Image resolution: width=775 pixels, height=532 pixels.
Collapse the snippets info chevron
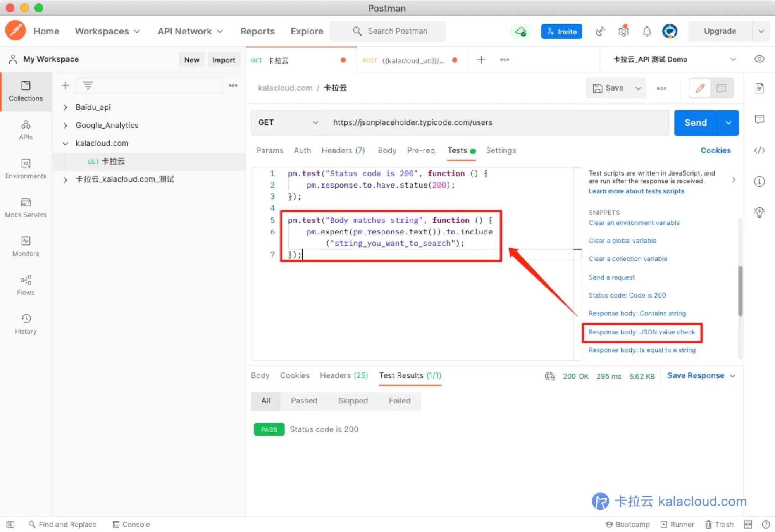tap(734, 180)
